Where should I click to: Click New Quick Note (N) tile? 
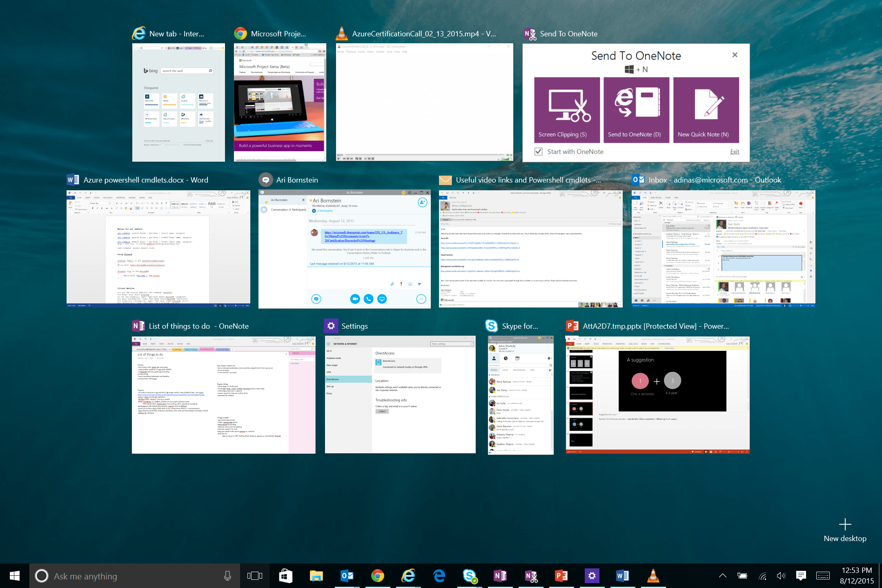[706, 110]
